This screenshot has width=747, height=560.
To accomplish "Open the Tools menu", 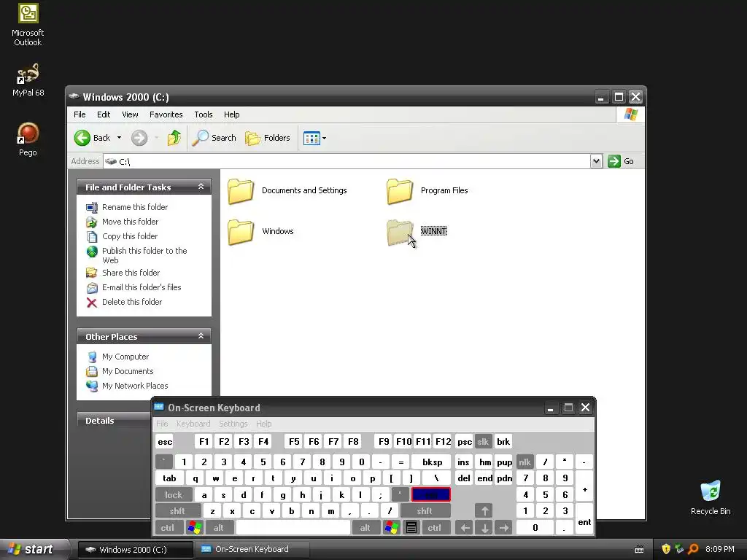I will click(x=204, y=114).
